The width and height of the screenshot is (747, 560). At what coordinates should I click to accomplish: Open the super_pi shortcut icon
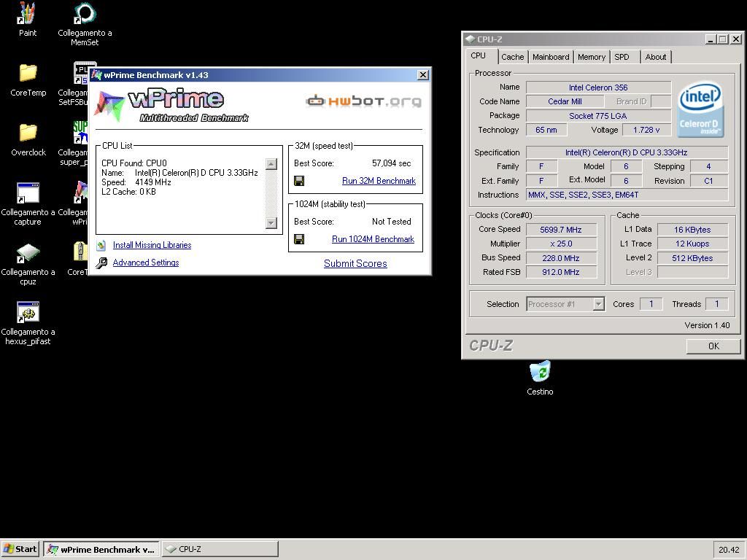pos(80,133)
